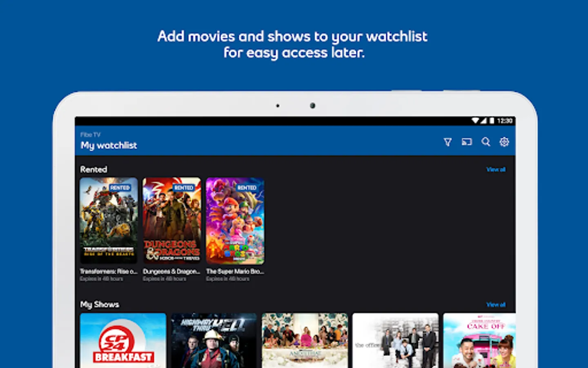Click View all for My Shows section
The width and height of the screenshot is (588, 368).
(496, 305)
